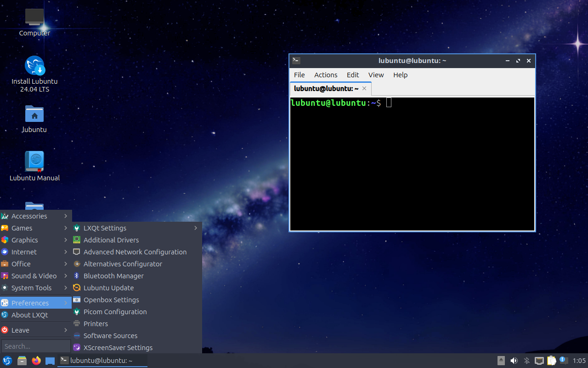Open the terminal Actions menu
588x368 pixels.
[326, 75]
